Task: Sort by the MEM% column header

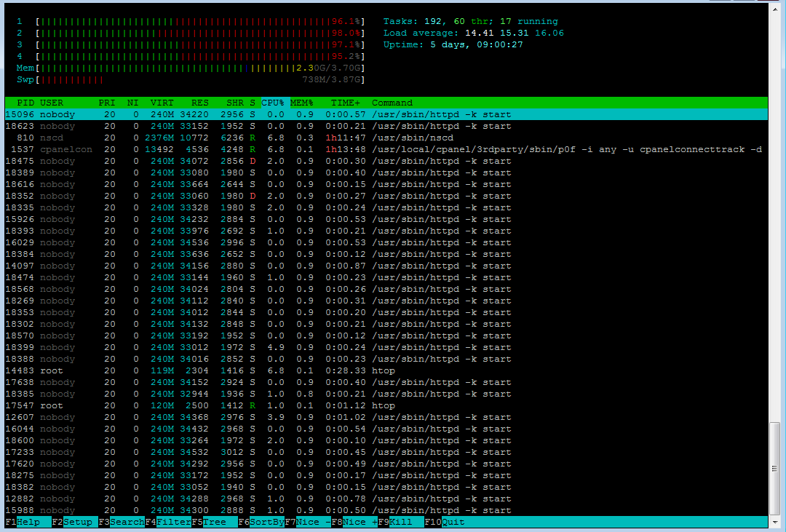Action: point(302,103)
